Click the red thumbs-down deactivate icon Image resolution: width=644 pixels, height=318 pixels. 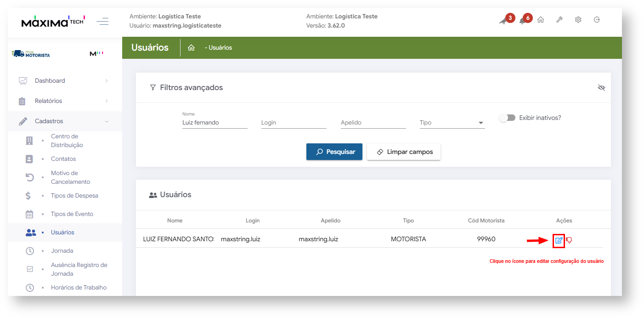point(569,240)
